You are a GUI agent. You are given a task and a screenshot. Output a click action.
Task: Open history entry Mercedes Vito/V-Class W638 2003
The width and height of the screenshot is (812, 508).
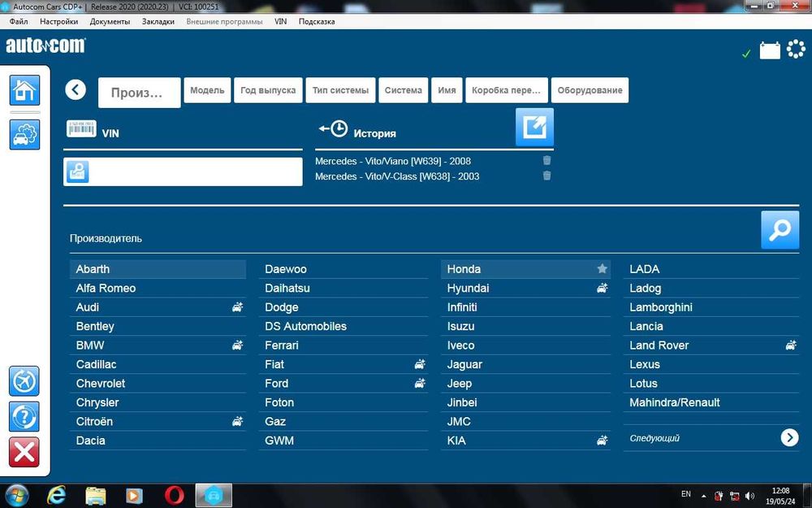pos(397,176)
